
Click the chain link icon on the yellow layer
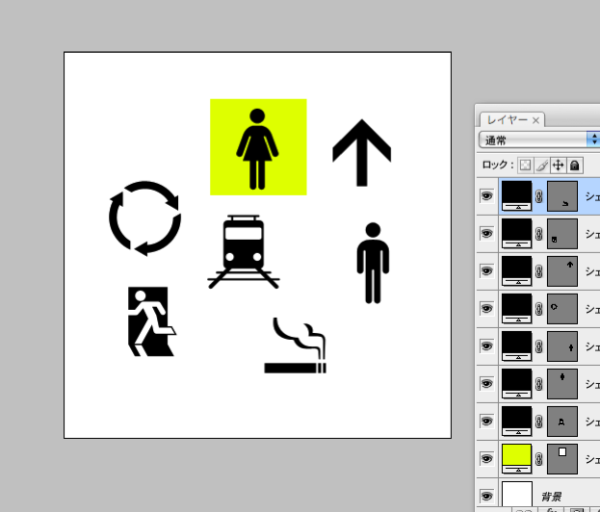540,459
